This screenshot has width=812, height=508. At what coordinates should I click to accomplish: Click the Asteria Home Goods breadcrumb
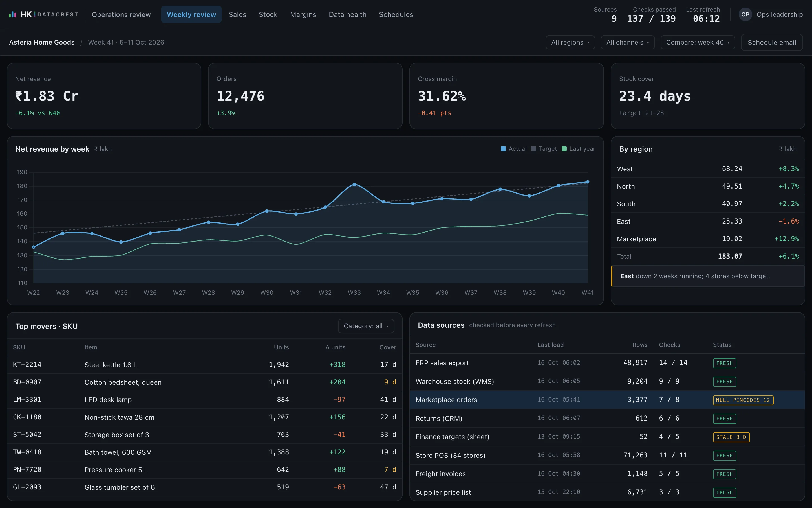click(42, 42)
